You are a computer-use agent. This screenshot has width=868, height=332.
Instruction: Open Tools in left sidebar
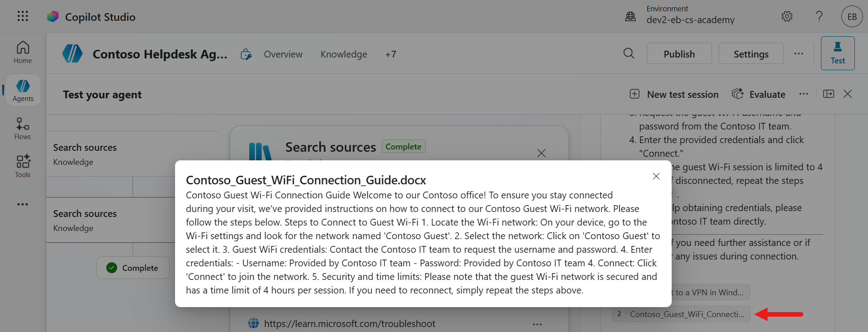point(23,166)
